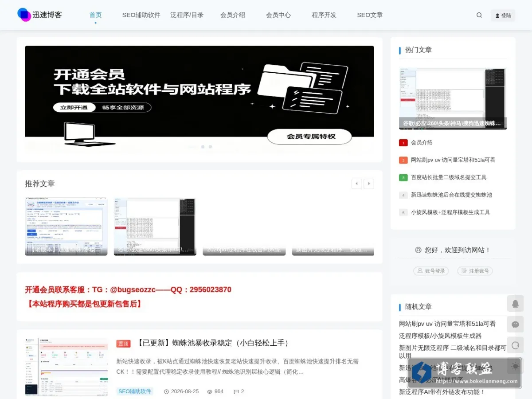Screen dimensions: 532x399
Task: Click the comment count icon showing 2
Action: (x=236, y=391)
